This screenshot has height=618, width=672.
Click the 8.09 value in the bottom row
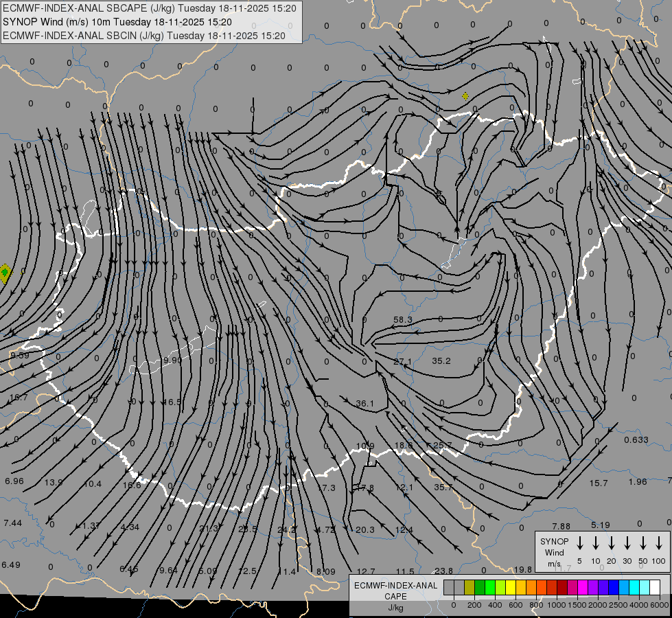[326, 572]
